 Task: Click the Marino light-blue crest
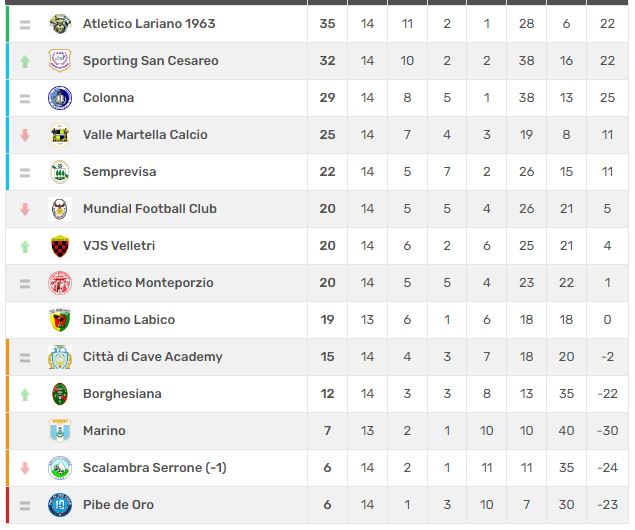coord(60,431)
